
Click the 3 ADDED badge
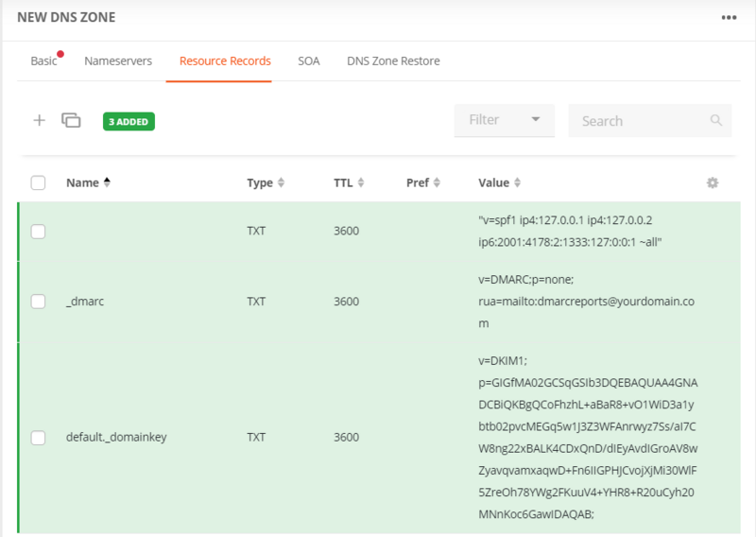pos(129,122)
